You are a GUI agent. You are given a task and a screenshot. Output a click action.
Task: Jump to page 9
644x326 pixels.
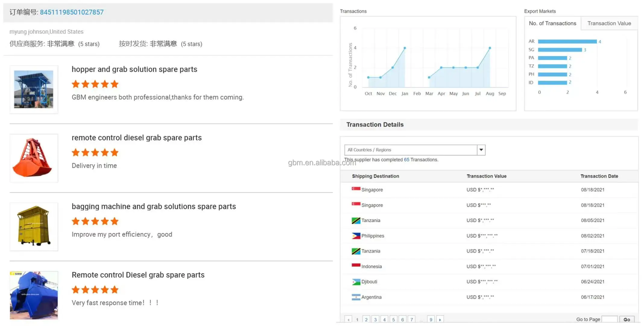[431, 319]
